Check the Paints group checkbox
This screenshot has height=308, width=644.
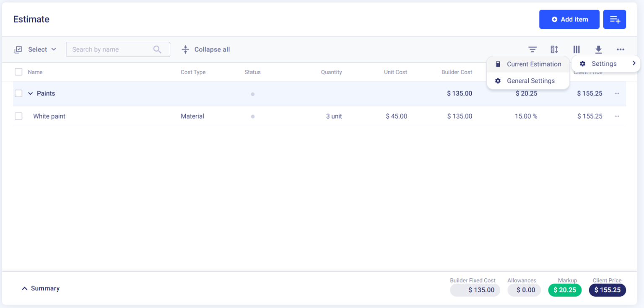click(x=18, y=93)
